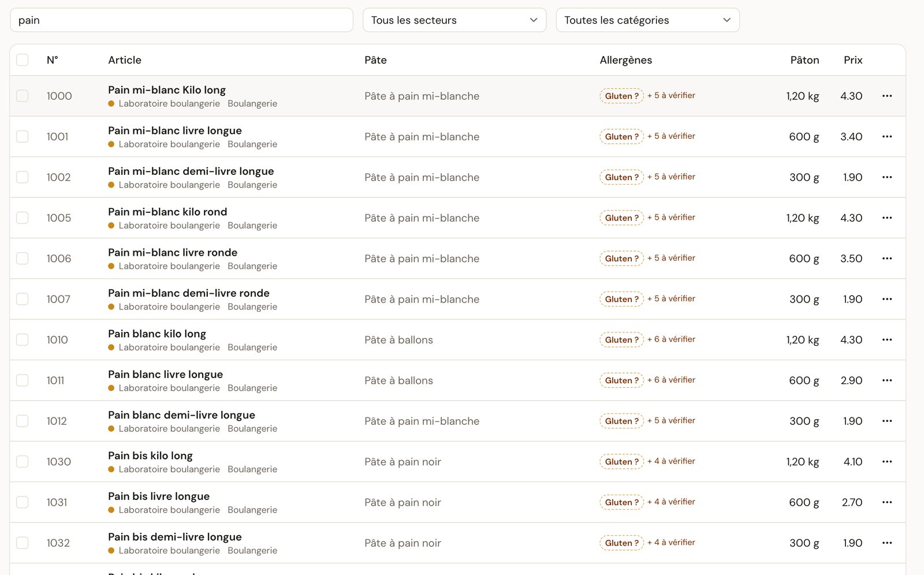Click '+ 6 à vérifier' on Pain blanc livre longue
This screenshot has height=575, width=924.
[671, 380]
